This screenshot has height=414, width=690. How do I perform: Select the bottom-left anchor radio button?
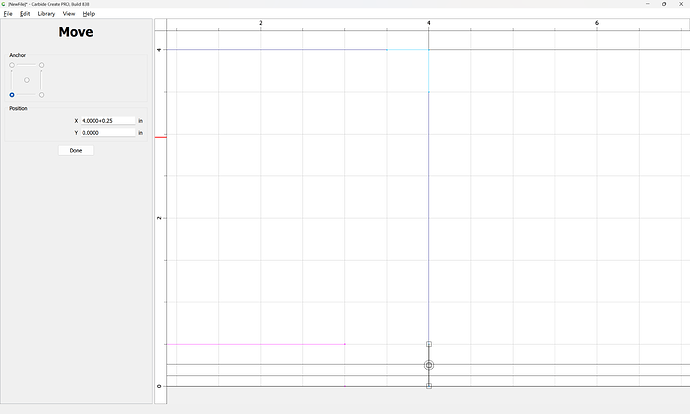(x=12, y=95)
